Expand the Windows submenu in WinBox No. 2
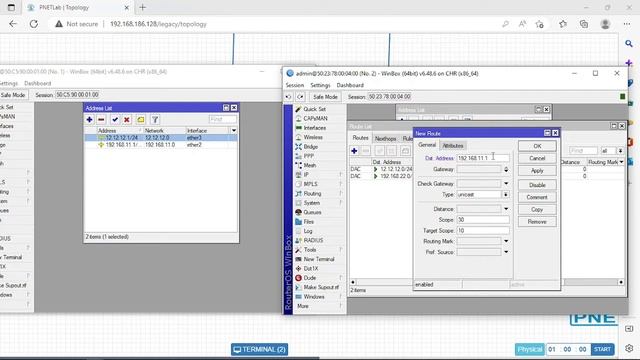 coord(314,297)
